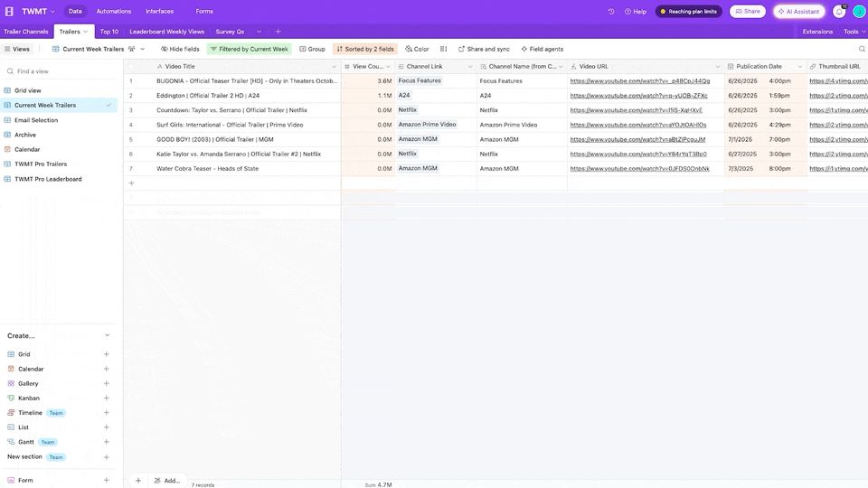The image size is (868, 488).
Task: Expand the TWMT base name dropdown
Action: (53, 11)
